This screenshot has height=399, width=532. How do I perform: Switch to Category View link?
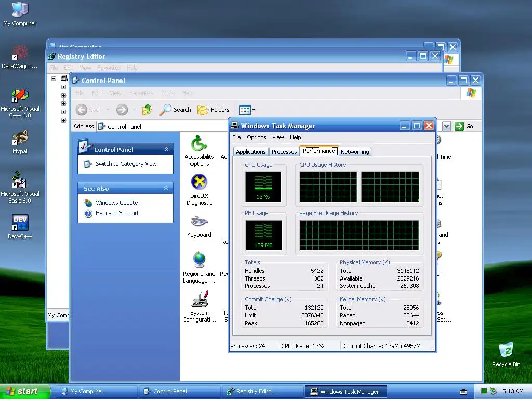click(126, 164)
